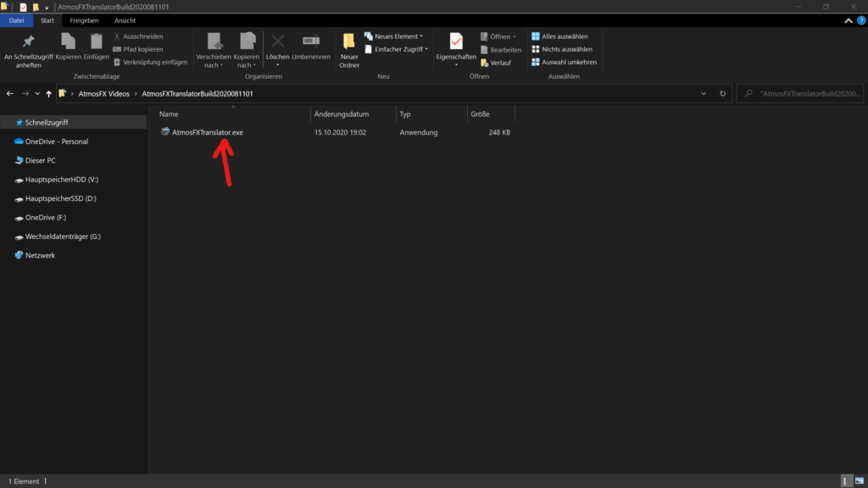Go up one folder level
Image resolution: width=868 pixels, height=488 pixels.
click(48, 93)
